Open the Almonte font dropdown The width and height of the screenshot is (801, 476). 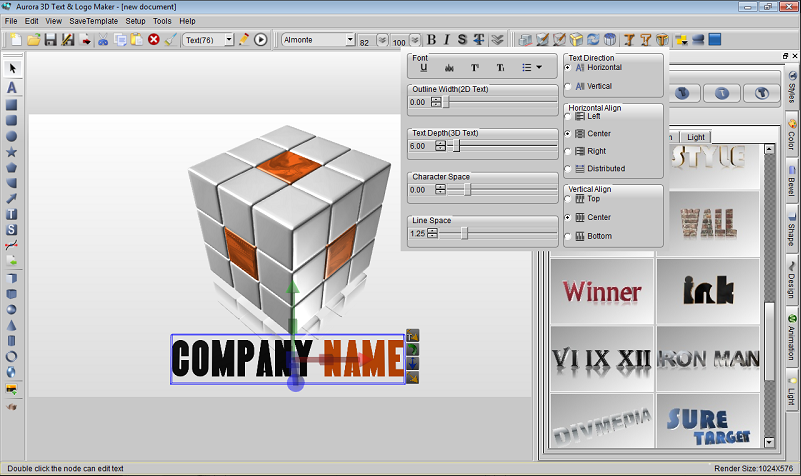[x=350, y=39]
